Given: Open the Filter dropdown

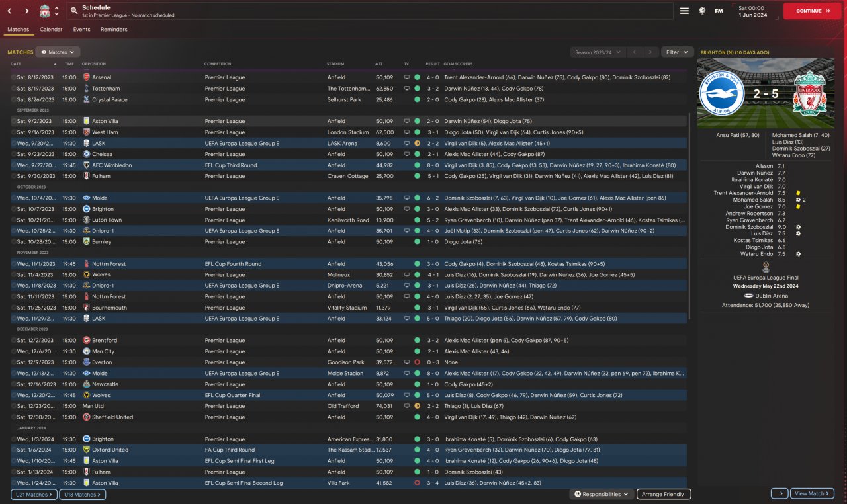Looking at the screenshot, I should [678, 52].
